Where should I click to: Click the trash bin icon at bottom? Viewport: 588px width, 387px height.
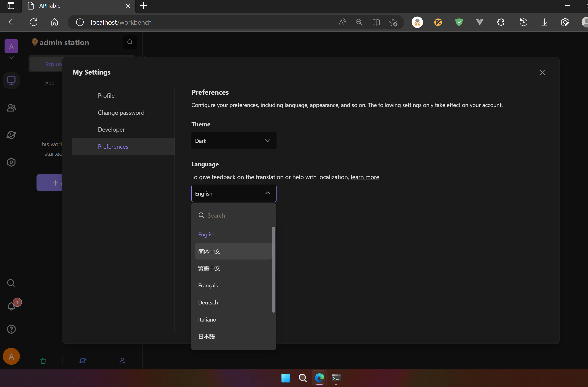[43, 361]
